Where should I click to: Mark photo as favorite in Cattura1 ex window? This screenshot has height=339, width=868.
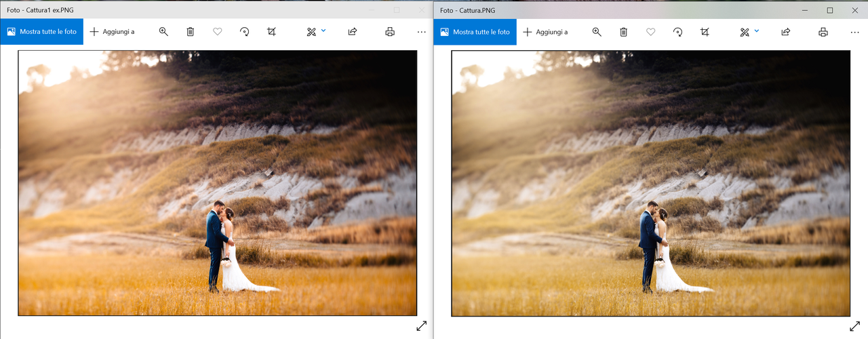[218, 32]
